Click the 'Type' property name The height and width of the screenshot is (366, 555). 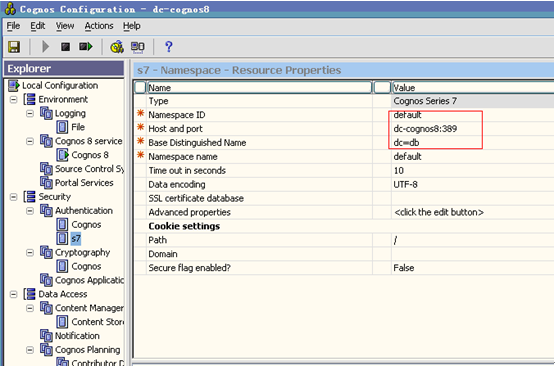pos(158,101)
